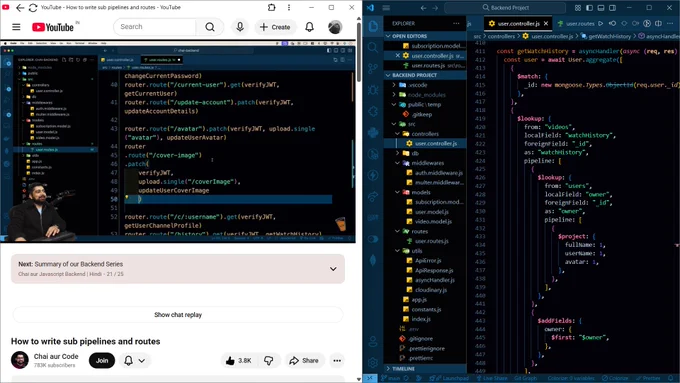Click the YouTube search magnifier button

(210, 27)
